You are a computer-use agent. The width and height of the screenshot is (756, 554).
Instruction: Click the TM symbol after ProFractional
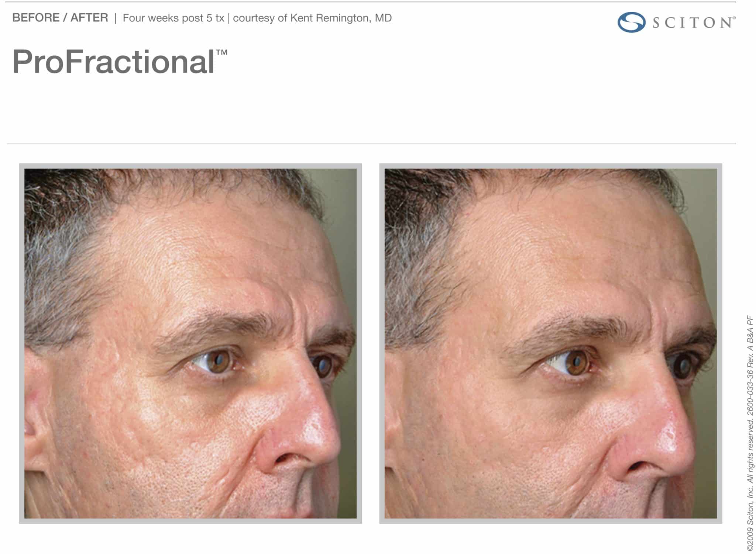point(222,53)
